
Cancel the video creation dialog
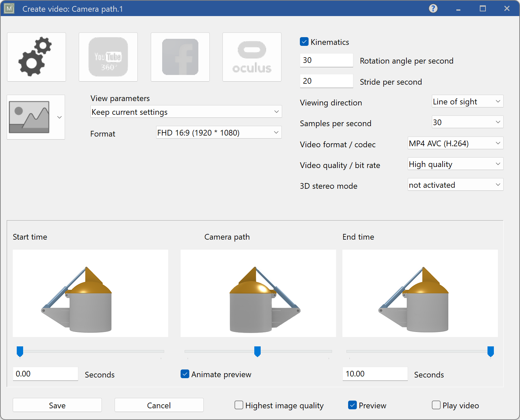(159, 405)
